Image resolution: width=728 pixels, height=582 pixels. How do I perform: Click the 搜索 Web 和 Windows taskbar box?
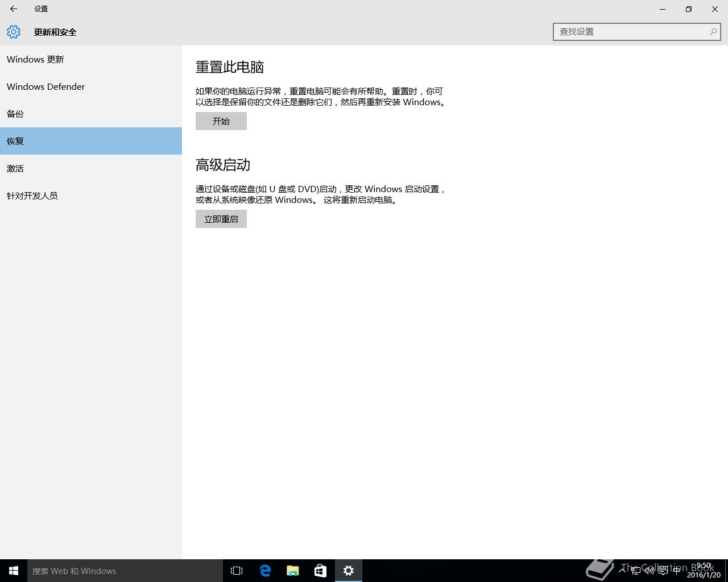tap(125, 571)
